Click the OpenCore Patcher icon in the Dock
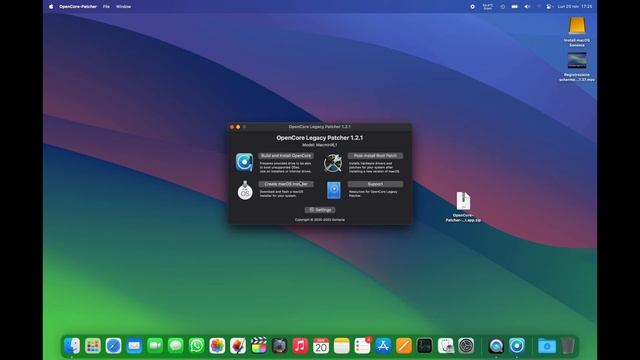Screen dimensions: 640x360 [517, 346]
